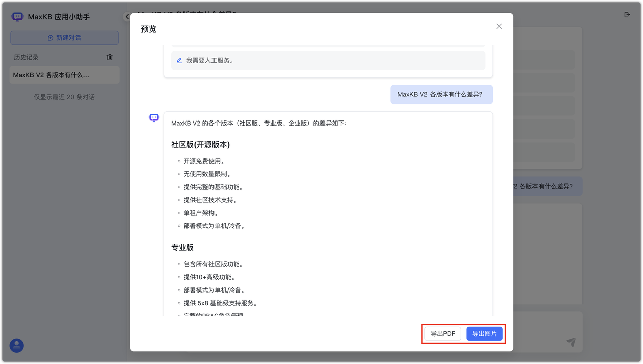Click the send message paper plane icon
643x364 pixels.
pyautogui.click(x=571, y=342)
